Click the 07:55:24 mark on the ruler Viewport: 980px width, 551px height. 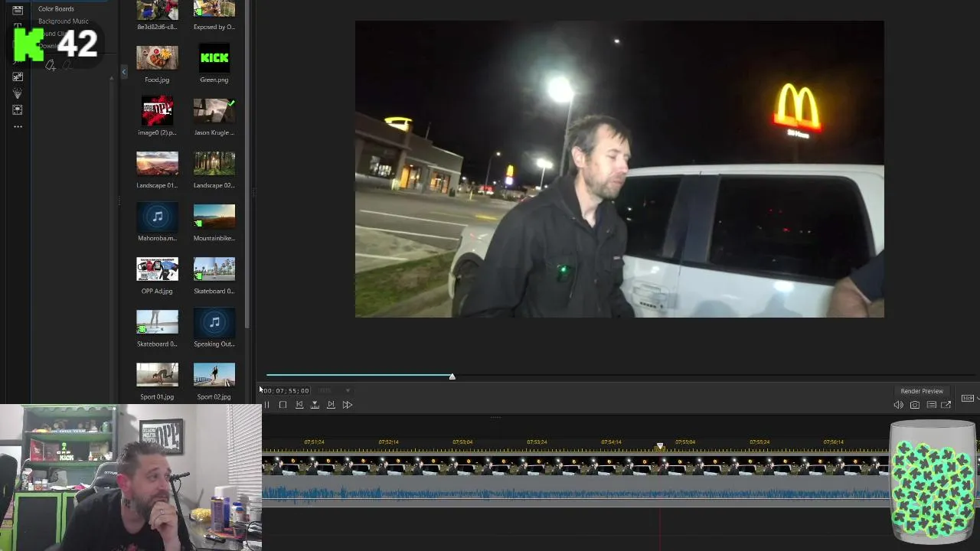coord(759,442)
